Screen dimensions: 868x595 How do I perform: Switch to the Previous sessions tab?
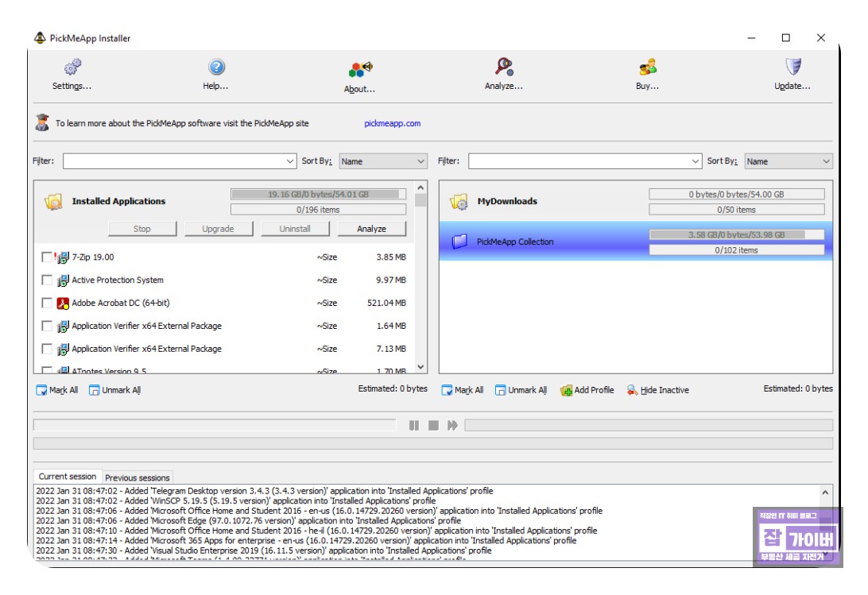pyautogui.click(x=138, y=477)
